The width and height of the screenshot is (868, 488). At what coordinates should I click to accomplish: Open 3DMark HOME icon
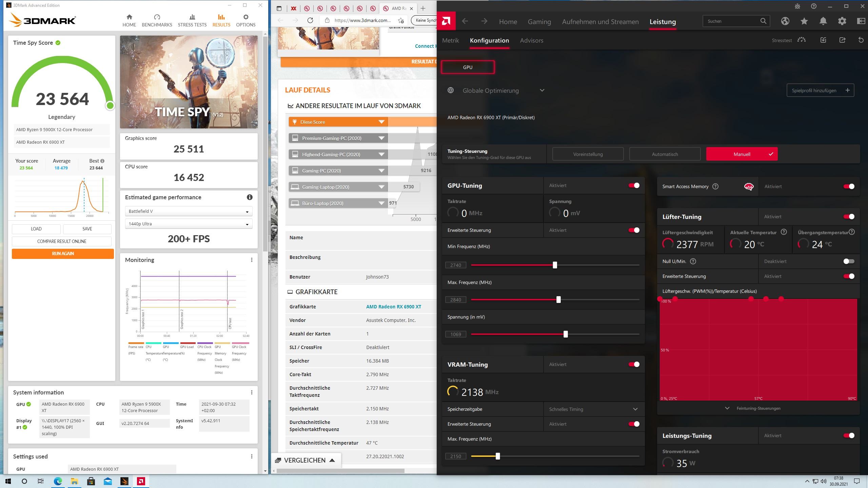tap(129, 17)
